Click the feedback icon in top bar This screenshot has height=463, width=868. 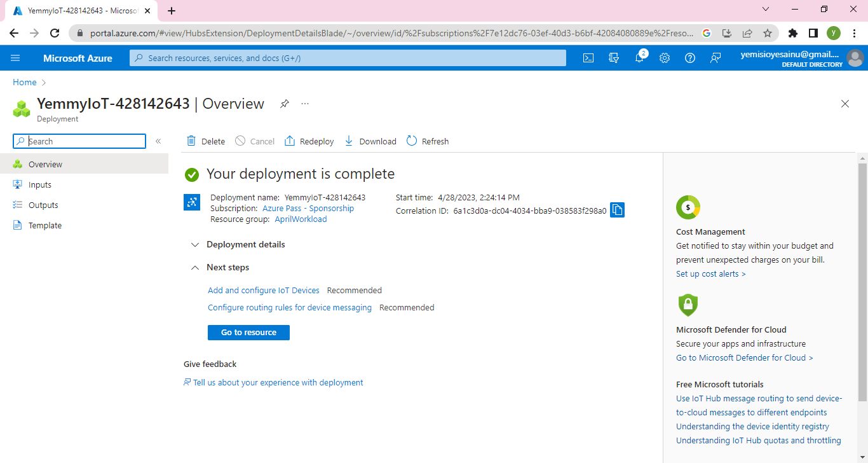click(715, 58)
